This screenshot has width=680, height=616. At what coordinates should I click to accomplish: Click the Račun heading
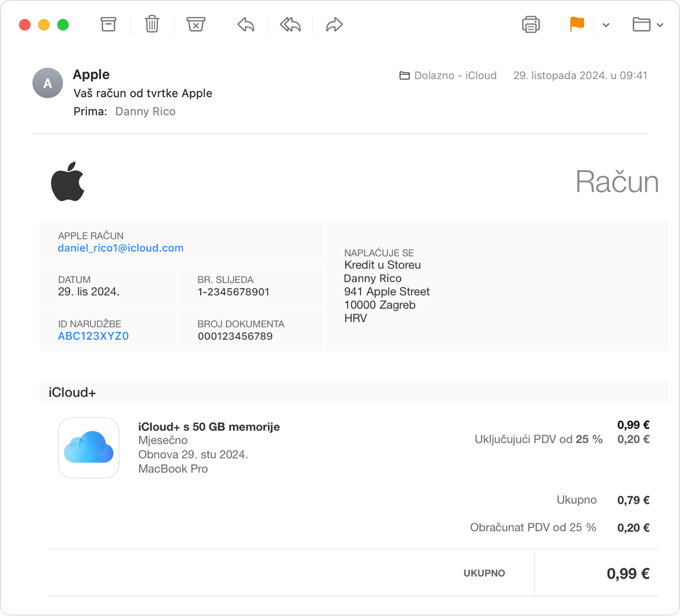click(617, 181)
